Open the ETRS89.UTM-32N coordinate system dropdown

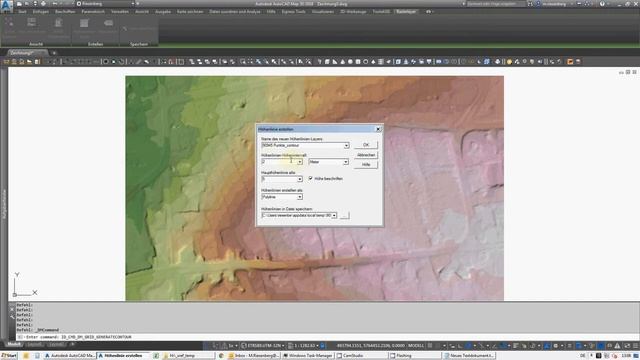click(262, 346)
